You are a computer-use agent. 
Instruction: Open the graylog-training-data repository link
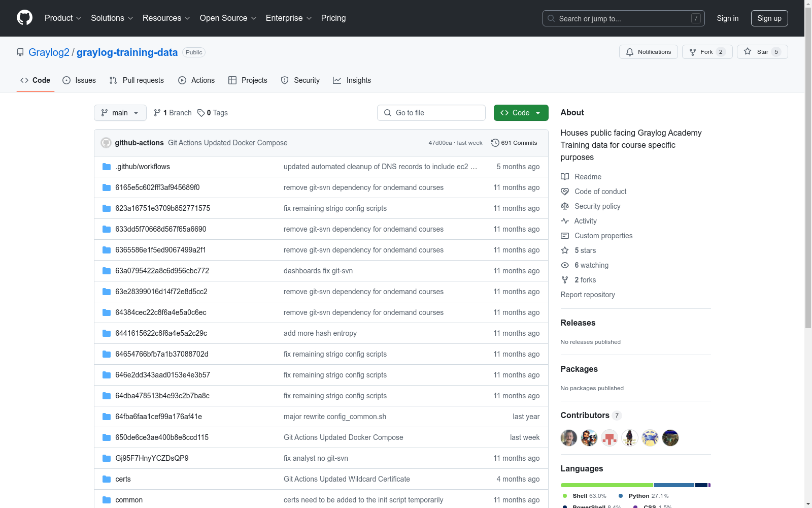coord(127,52)
